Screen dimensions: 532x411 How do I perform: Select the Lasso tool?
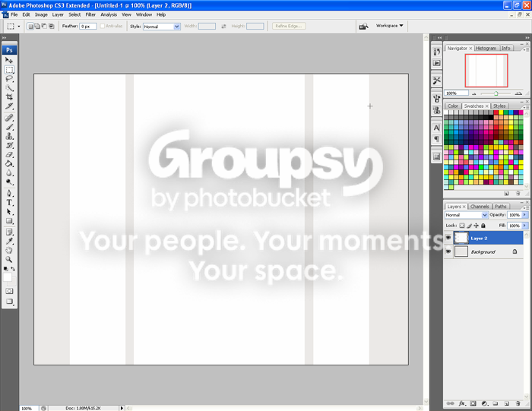click(9, 79)
